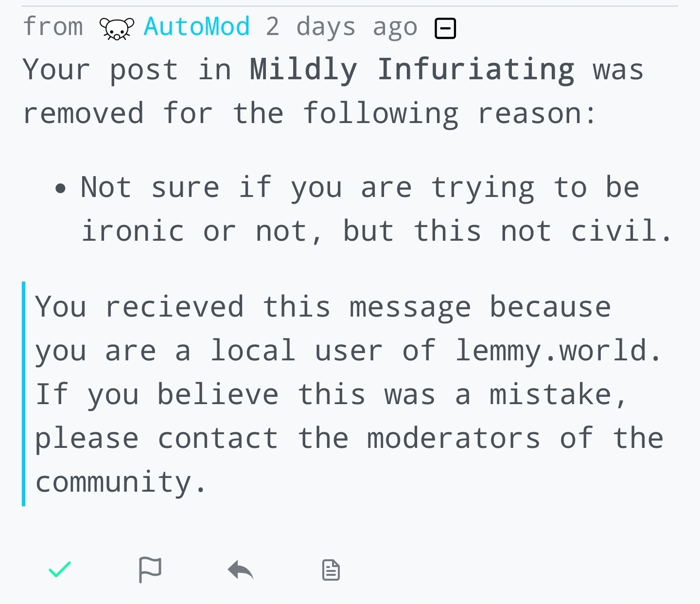Click the removal reason bullet text
The image size is (700, 604).
(x=377, y=209)
